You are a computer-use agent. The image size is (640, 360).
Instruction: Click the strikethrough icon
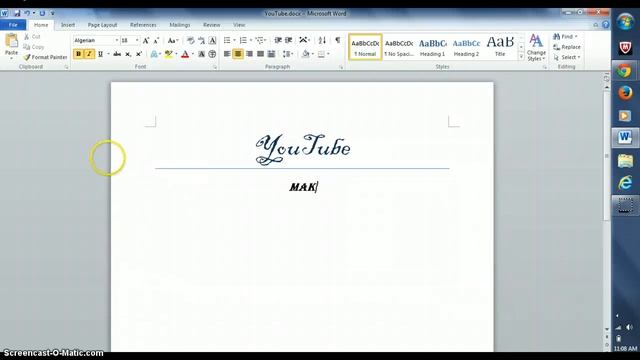117,54
